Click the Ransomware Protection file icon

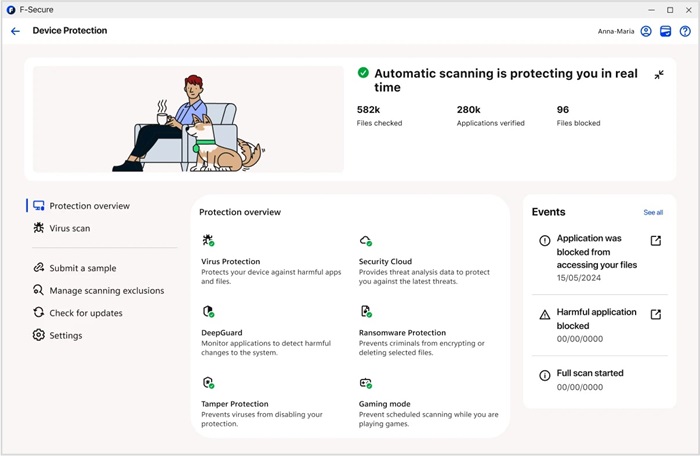(366, 311)
